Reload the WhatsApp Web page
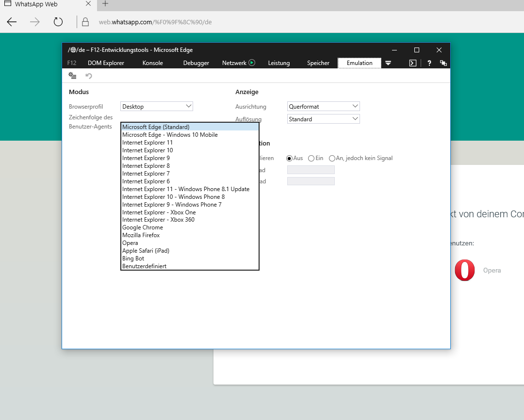Viewport: 524px width, 420px height. point(58,22)
